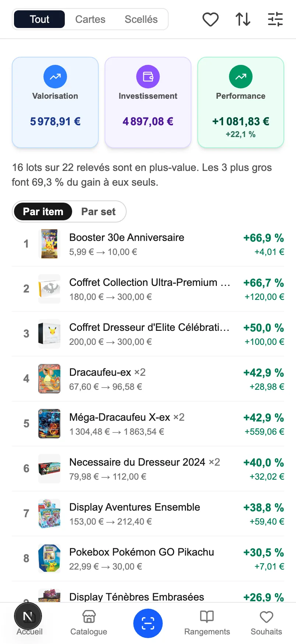Viewport: 296px width, 644px height.
Task: Open sort options with arrows icon
Action: 243,19
